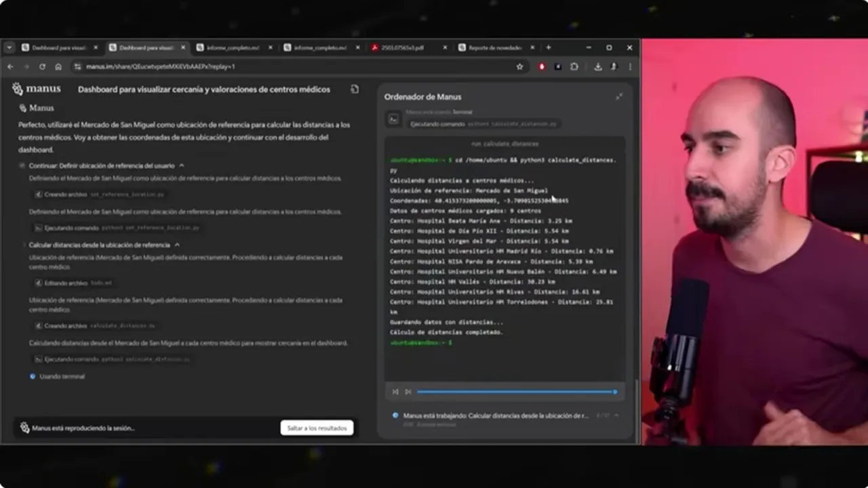Open the browser three-dot menu
This screenshot has height=488, width=868.
coord(630,66)
